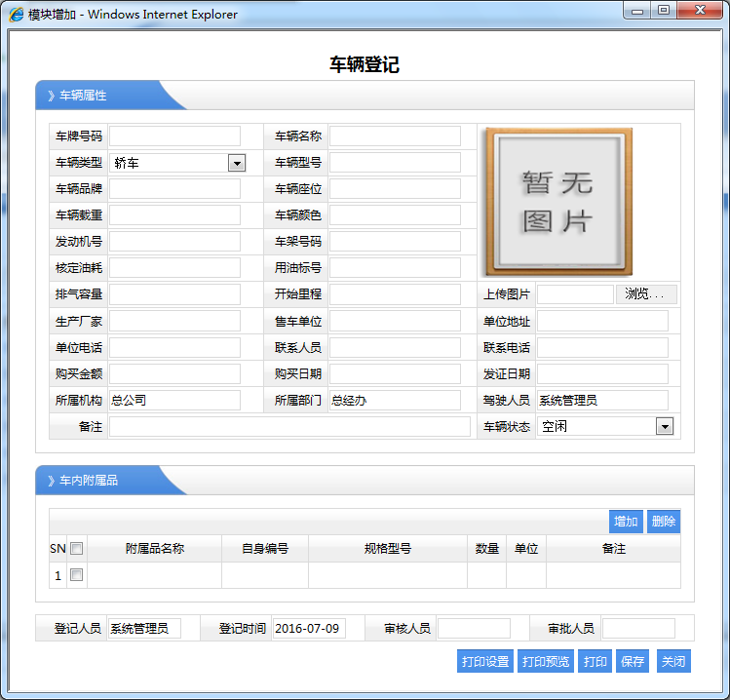Image resolution: width=730 pixels, height=700 pixels.
Task: Click the 暂无图片 vehicle photo placeholder
Action: pyautogui.click(x=558, y=202)
